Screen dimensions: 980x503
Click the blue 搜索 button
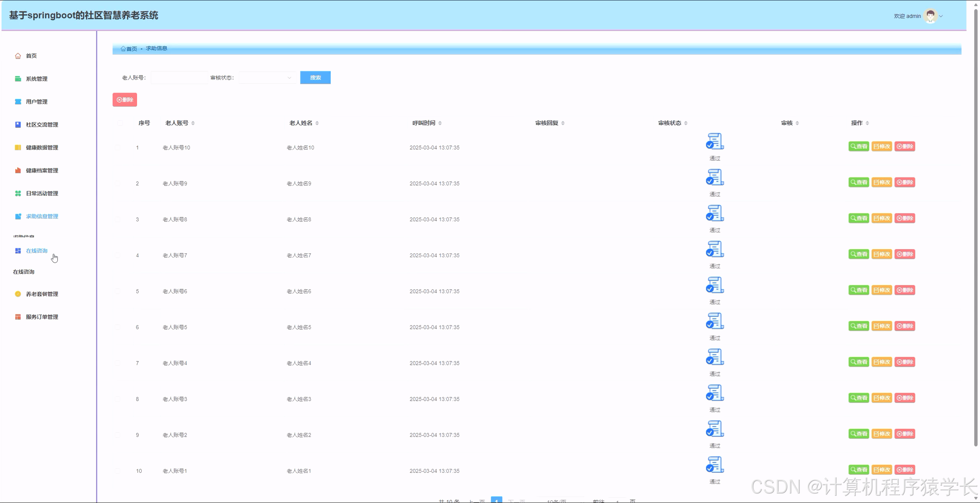pyautogui.click(x=315, y=78)
